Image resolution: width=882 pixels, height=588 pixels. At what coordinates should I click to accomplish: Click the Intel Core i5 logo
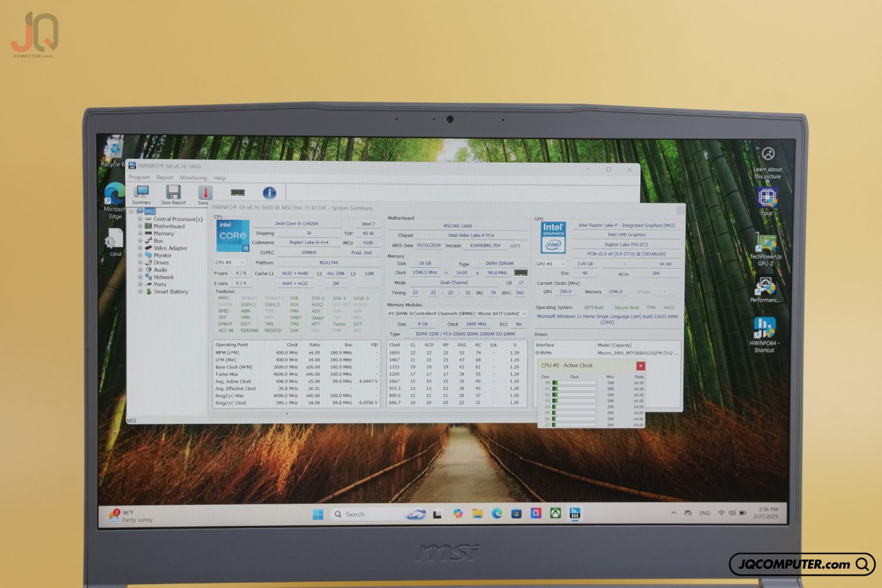coord(233,236)
